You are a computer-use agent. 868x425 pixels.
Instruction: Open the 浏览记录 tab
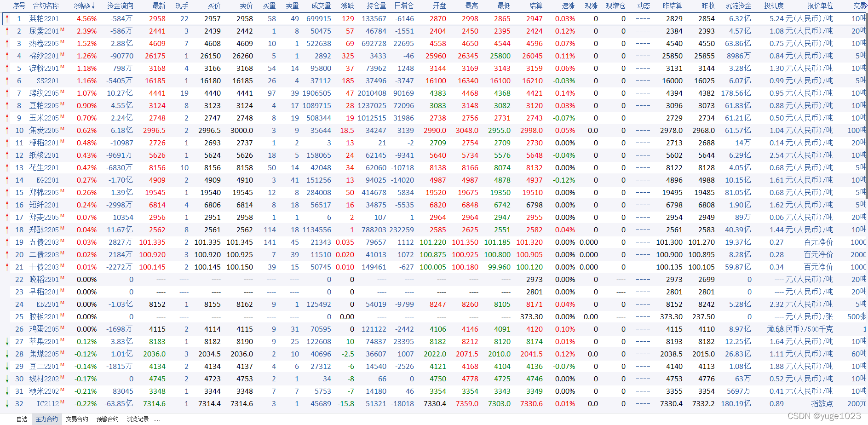(x=138, y=419)
